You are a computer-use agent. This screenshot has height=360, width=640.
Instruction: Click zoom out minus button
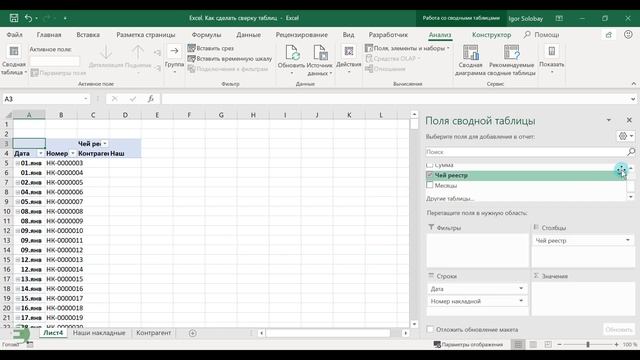click(559, 344)
